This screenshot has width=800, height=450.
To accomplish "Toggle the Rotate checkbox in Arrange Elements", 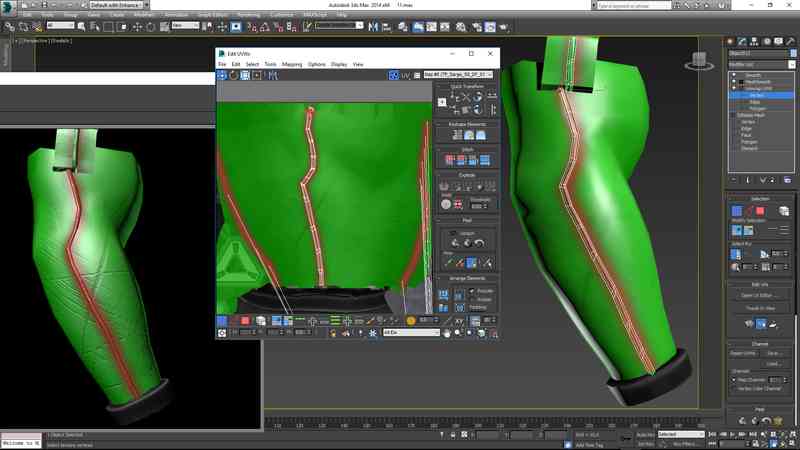I will click(472, 299).
